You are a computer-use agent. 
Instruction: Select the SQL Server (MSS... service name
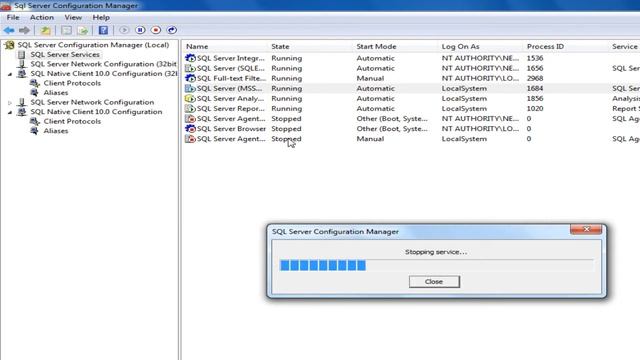coord(230,88)
